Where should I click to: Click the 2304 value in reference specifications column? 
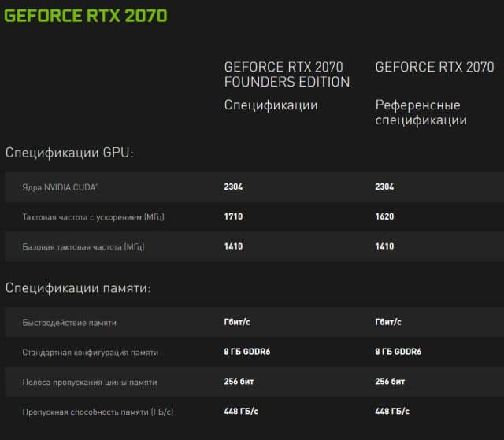pos(384,187)
